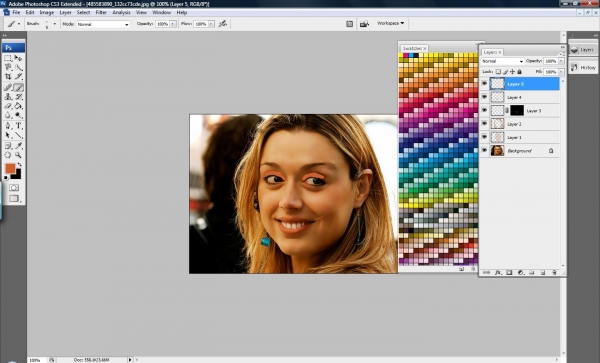Toggle Quick Mask mode
Image resolution: width=600 pixels, height=363 pixels.
pyautogui.click(x=14, y=188)
